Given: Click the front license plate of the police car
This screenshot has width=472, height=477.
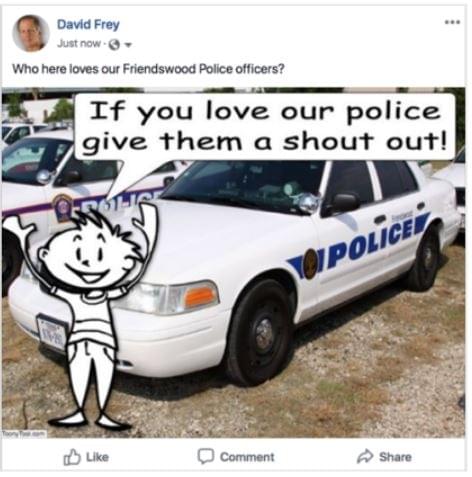Looking at the screenshot, I should pos(52,333).
